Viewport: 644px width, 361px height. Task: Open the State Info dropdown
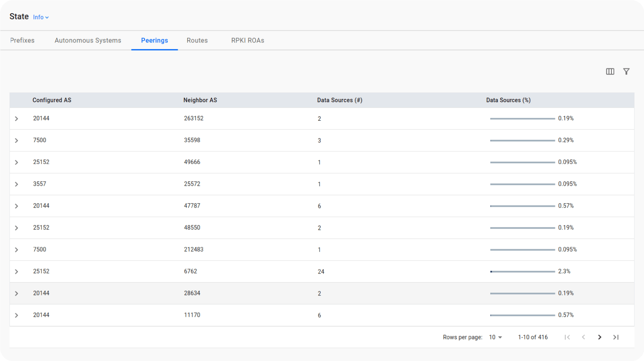pos(41,17)
